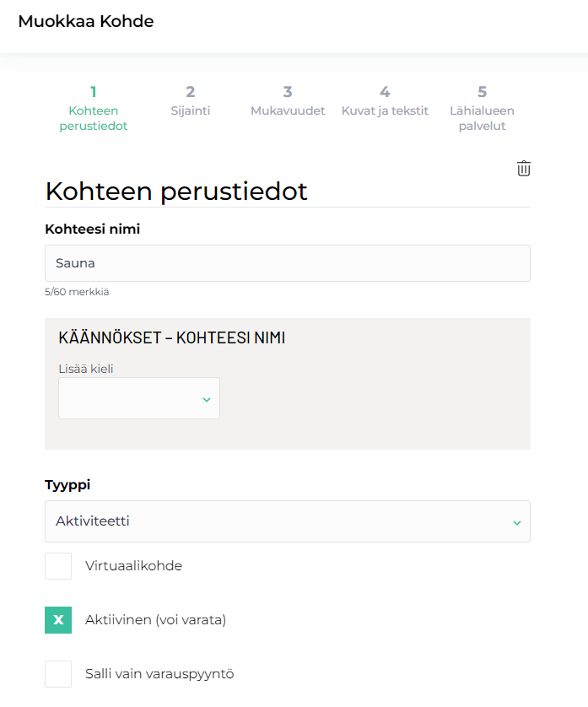Click the 5/60 merkkiä character counter

[x=77, y=292]
